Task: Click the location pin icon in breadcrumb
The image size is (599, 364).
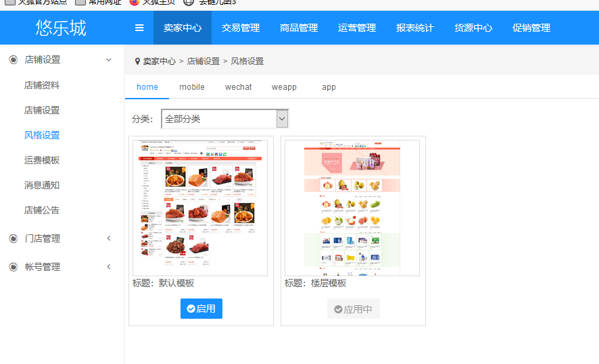Action: [137, 61]
